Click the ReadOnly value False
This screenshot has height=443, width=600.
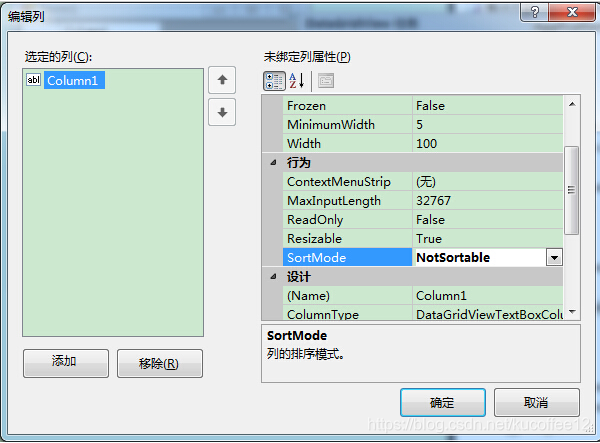[488, 220]
